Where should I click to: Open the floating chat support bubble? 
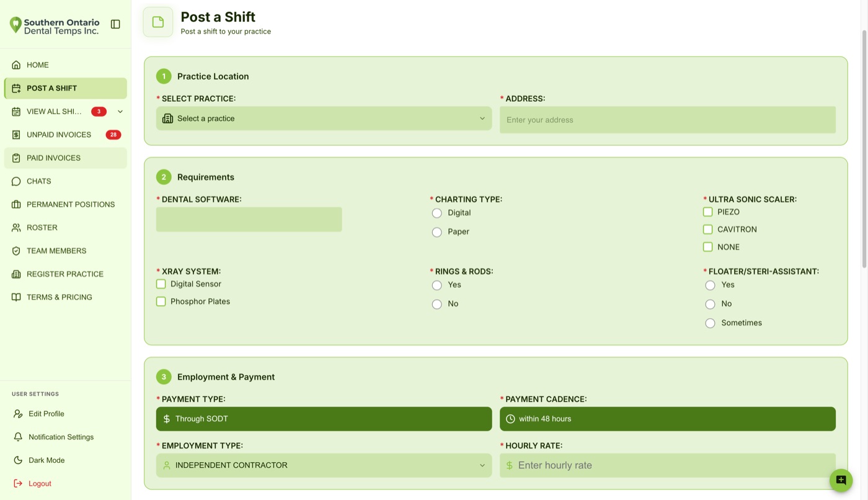(x=841, y=480)
